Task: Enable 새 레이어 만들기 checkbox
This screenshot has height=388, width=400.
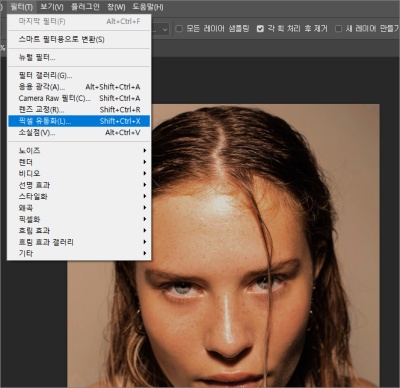Action: (x=338, y=29)
